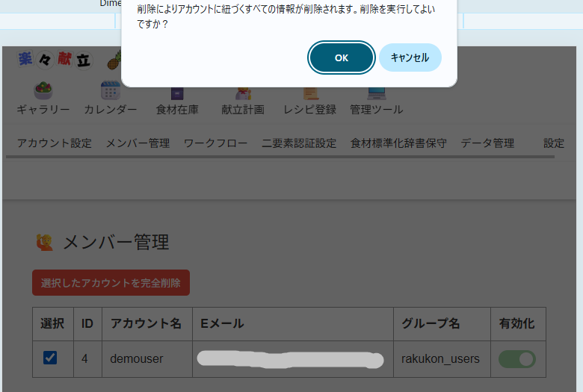Screen dimensions: 583x392
Task: Switch to 二要素認証設定 tab
Action: click(299, 143)
